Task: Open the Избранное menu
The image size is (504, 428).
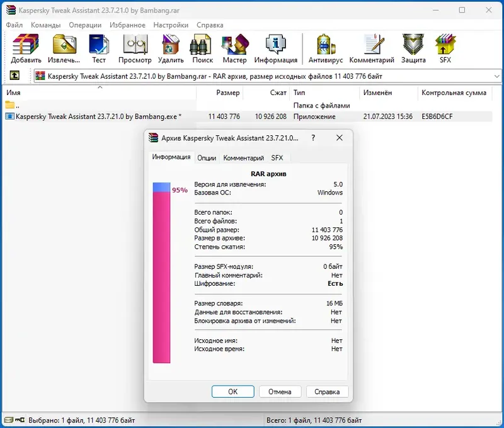Action: click(127, 25)
